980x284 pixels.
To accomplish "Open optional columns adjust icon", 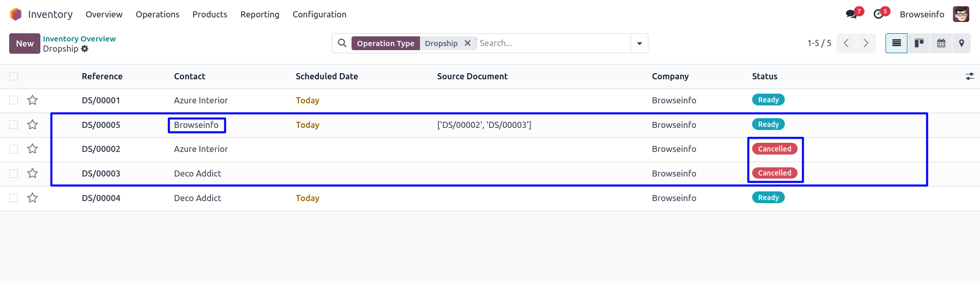I will 969,76.
